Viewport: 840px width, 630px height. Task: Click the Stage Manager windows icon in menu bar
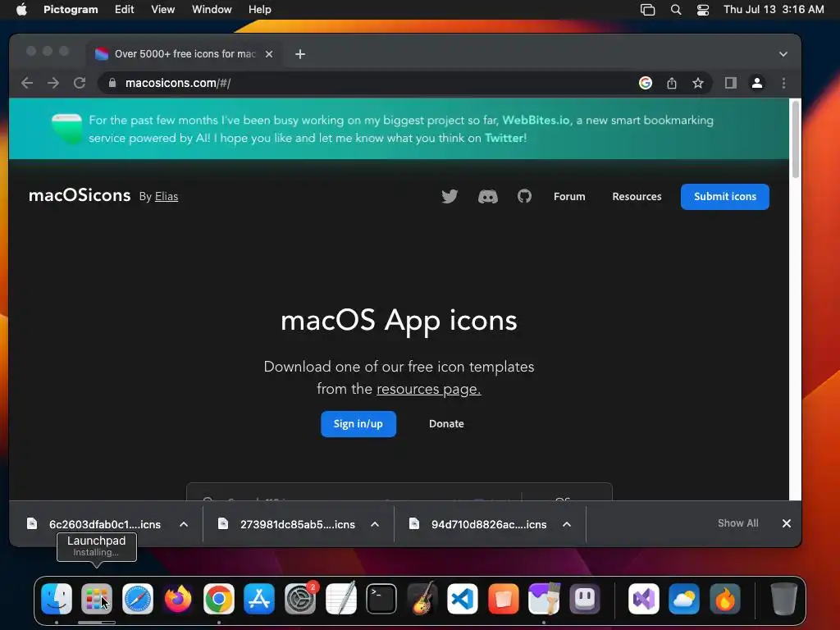[x=648, y=10]
